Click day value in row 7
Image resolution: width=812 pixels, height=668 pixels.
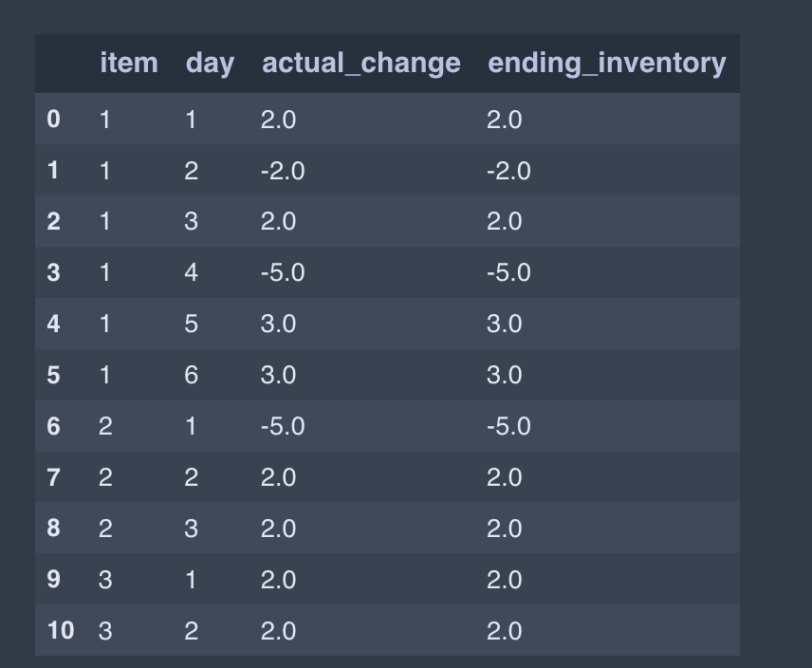click(x=191, y=477)
